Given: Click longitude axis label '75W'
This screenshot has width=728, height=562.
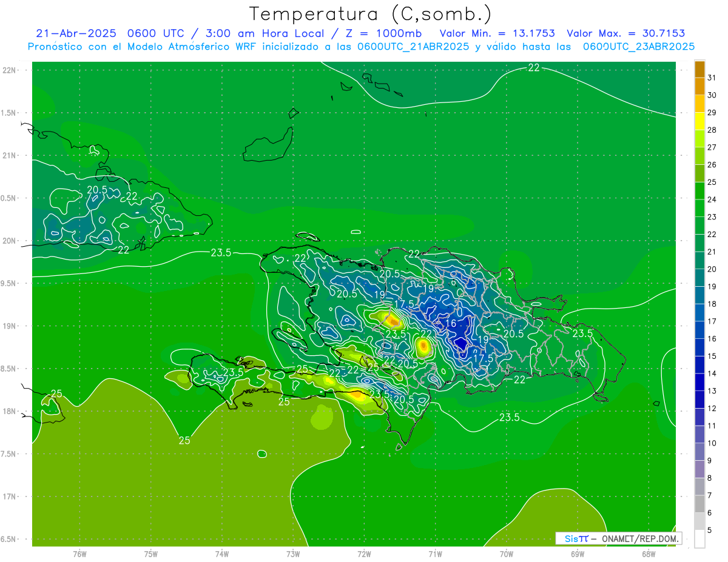Looking at the screenshot, I should tap(151, 554).
